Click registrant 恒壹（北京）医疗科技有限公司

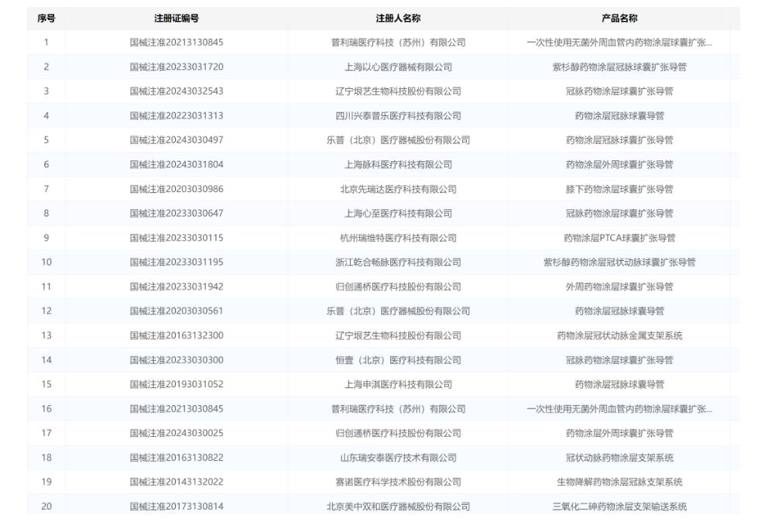point(398,360)
